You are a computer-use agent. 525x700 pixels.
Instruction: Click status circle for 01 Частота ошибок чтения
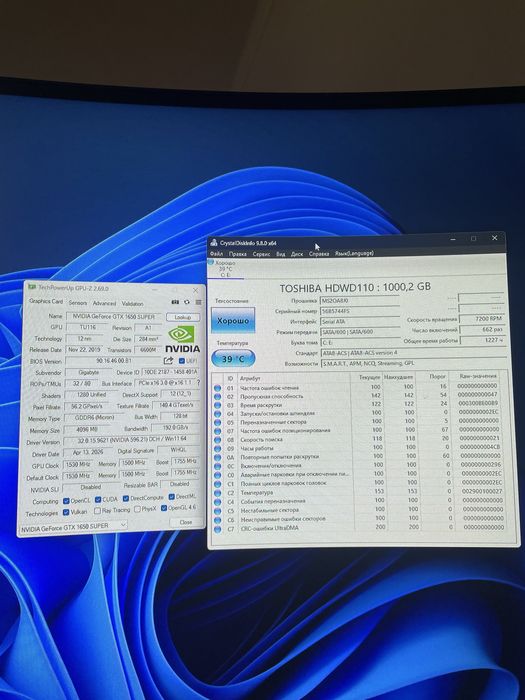217,388
